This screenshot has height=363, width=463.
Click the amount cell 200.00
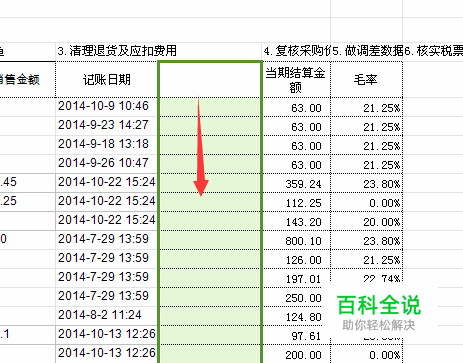click(296, 354)
